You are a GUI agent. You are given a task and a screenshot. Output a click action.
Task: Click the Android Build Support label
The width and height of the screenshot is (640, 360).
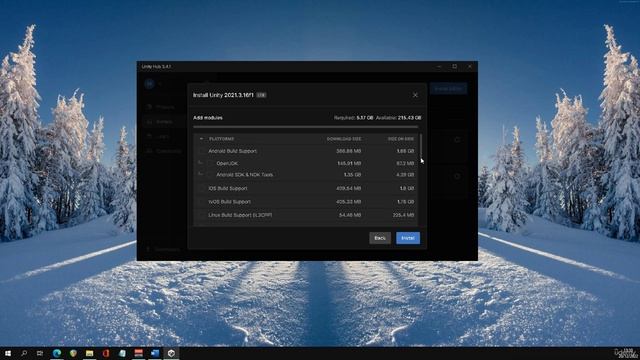pos(232,151)
